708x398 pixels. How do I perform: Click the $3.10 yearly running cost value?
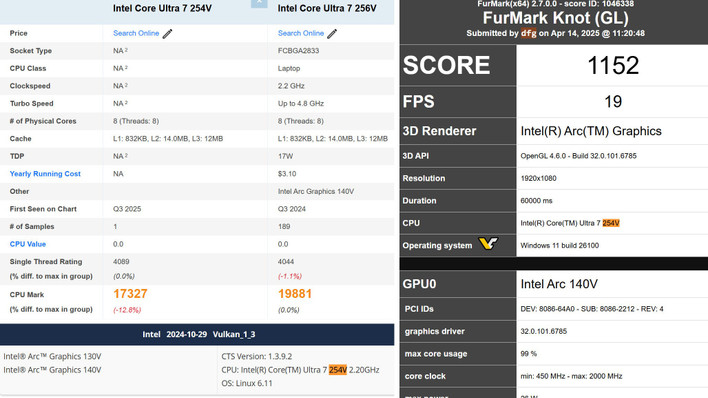287,174
